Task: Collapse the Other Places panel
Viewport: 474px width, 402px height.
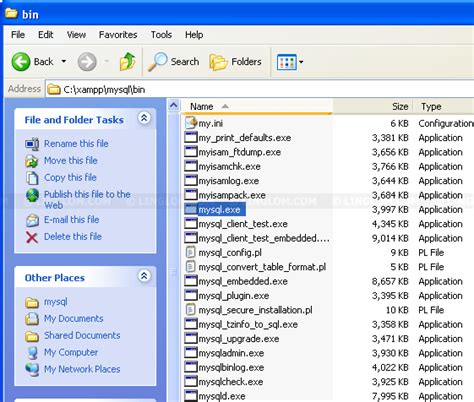Action: pyautogui.click(x=144, y=276)
